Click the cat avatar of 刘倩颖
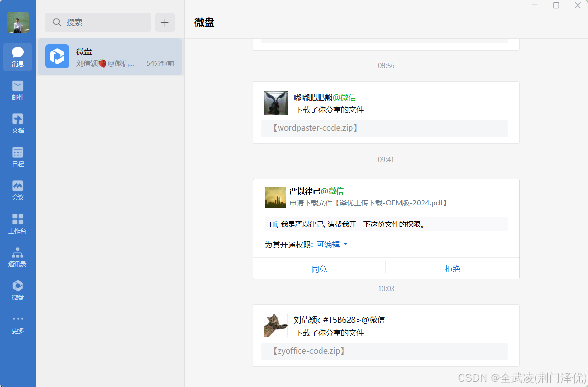This screenshot has height=387, width=588. point(276,326)
